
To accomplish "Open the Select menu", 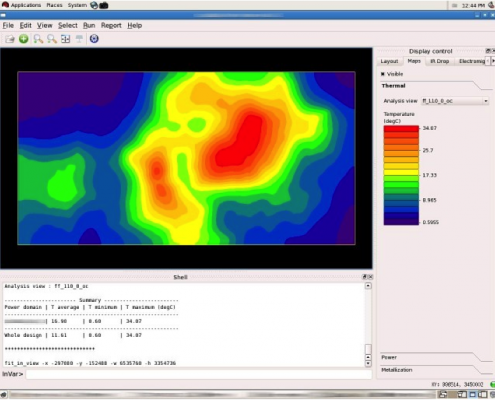I will coord(68,25).
